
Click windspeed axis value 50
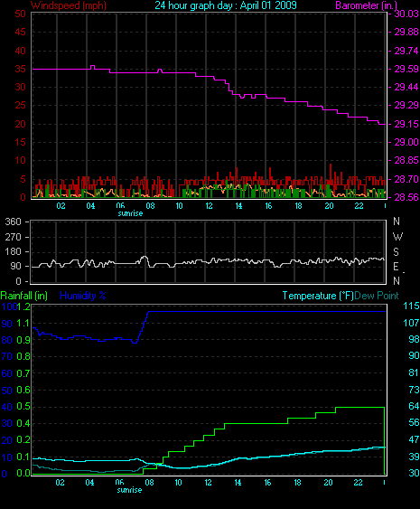pos(20,14)
